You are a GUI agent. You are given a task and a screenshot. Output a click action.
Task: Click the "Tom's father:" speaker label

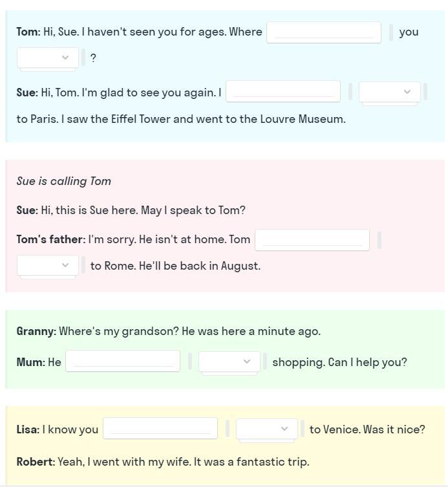(x=50, y=240)
